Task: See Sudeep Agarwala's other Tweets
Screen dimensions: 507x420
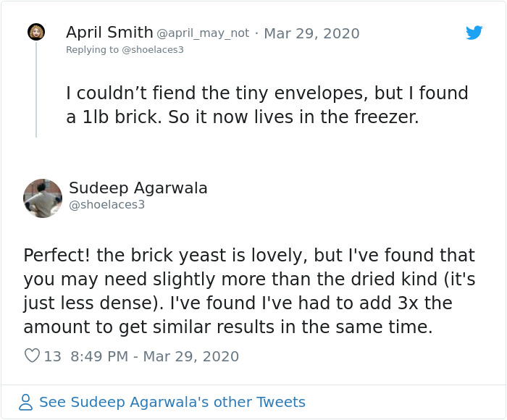Action: [172, 402]
